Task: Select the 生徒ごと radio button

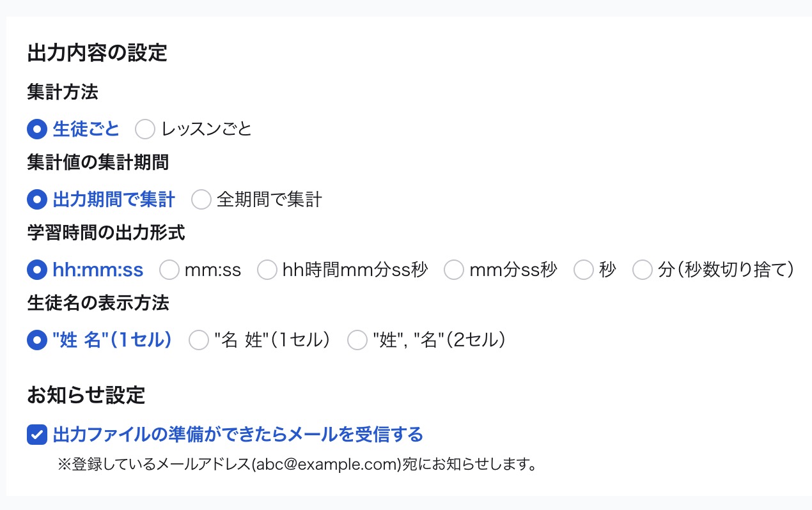Action: pyautogui.click(x=37, y=129)
